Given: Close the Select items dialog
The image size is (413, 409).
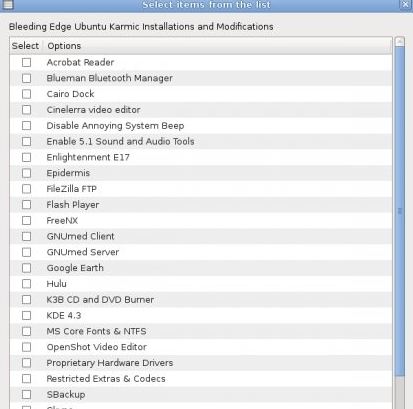Looking at the screenshot, I should coord(405,4).
